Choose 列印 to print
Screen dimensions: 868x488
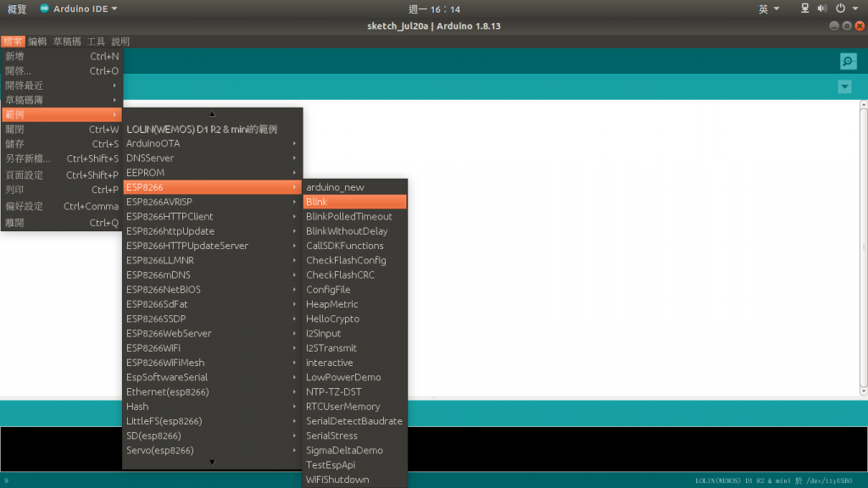tap(61, 190)
